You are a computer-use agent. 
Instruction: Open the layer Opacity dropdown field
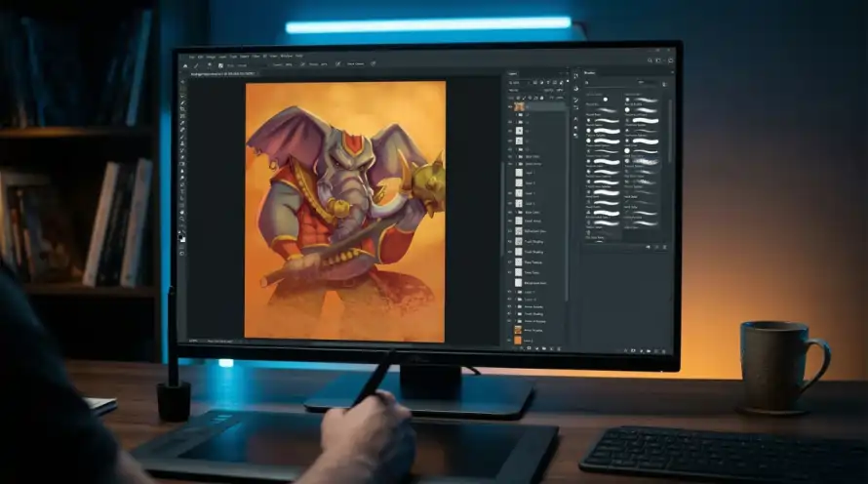pyautogui.click(x=560, y=91)
